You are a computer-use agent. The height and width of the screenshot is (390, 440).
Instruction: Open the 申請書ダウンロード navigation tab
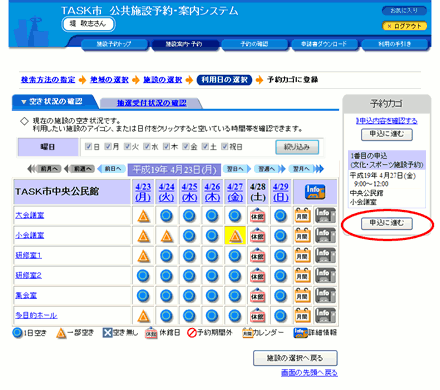click(324, 44)
